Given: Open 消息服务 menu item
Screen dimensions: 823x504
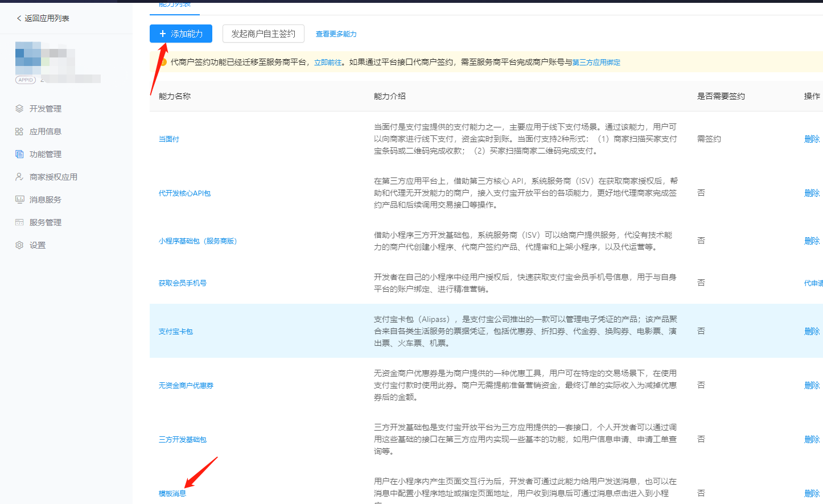Looking at the screenshot, I should point(46,200).
